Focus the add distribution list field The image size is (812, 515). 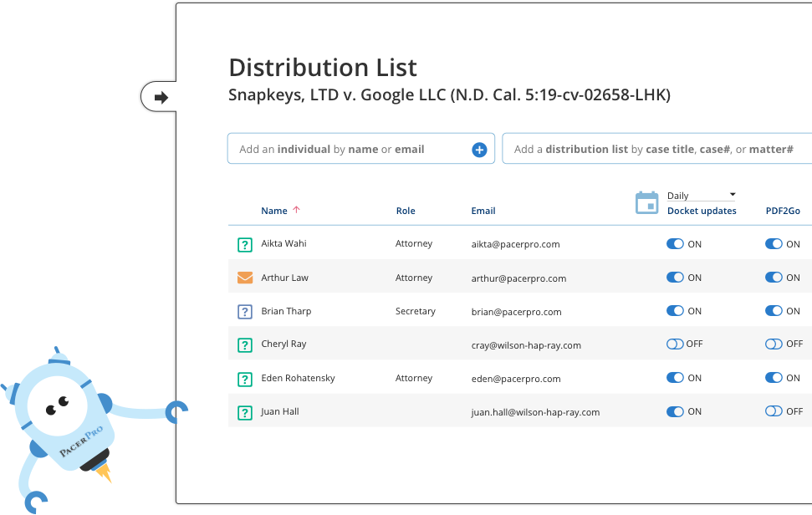[x=656, y=149]
